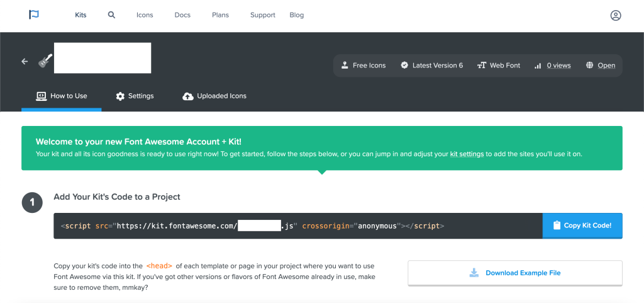Switch to the How to Use tab
644x303 pixels.
62,96
